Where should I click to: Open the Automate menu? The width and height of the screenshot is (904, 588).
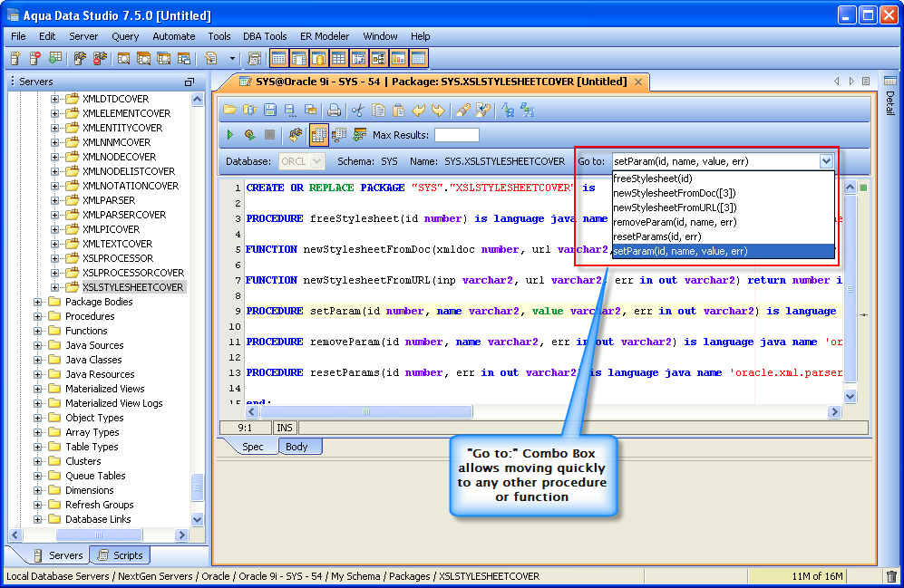[x=173, y=36]
